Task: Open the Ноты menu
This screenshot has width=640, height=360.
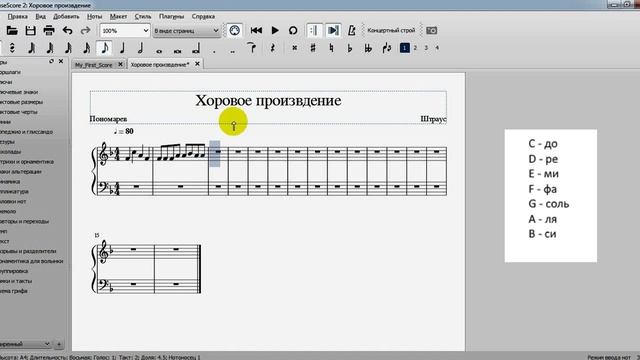Action: click(x=94, y=16)
